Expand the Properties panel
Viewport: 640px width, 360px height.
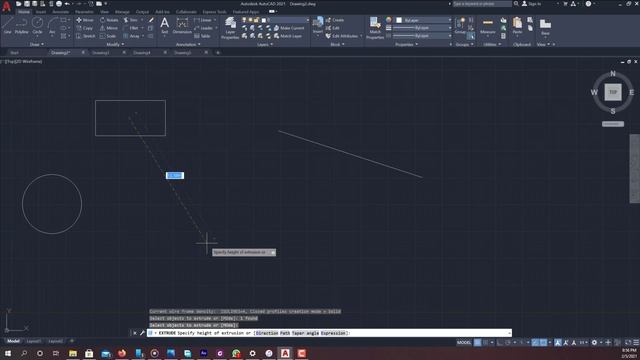407,44
